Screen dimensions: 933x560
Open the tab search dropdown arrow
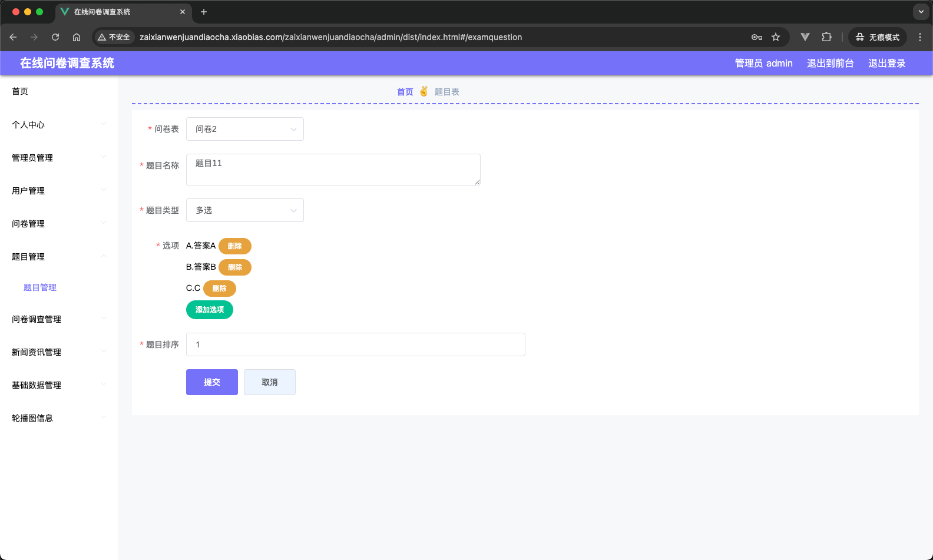click(921, 12)
